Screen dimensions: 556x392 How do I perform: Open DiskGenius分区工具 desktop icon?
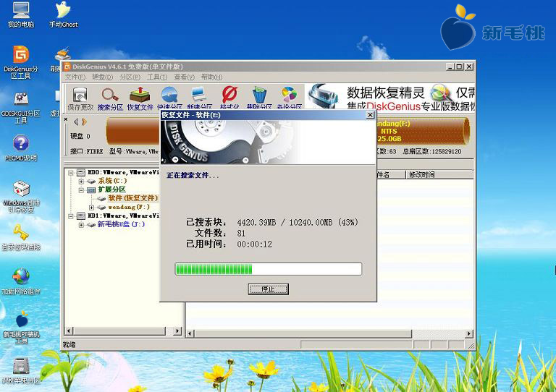[x=21, y=62]
